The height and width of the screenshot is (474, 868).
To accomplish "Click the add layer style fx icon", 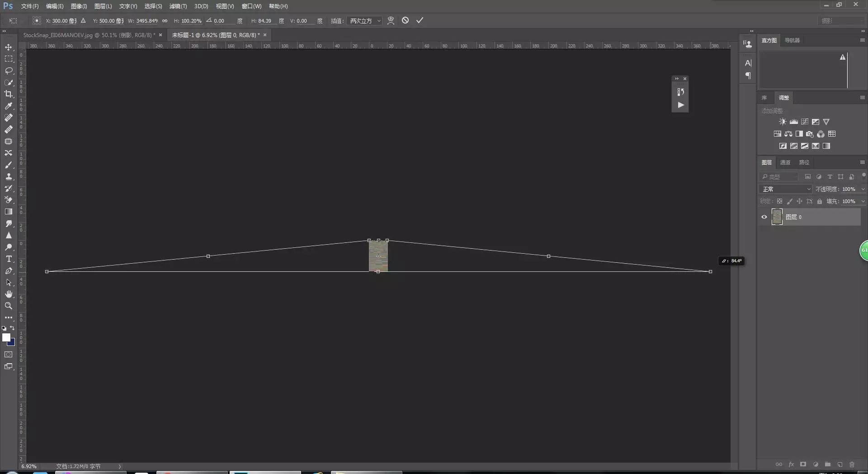I will [x=791, y=465].
